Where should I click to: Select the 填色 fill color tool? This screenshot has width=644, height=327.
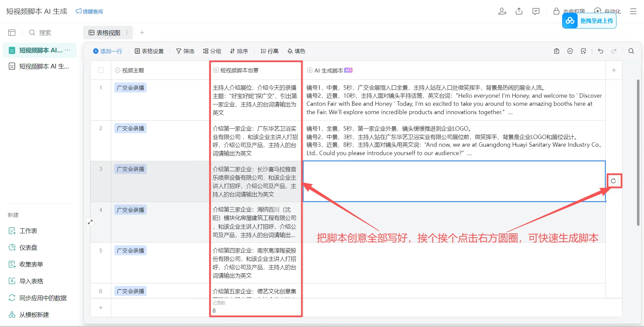[296, 51]
